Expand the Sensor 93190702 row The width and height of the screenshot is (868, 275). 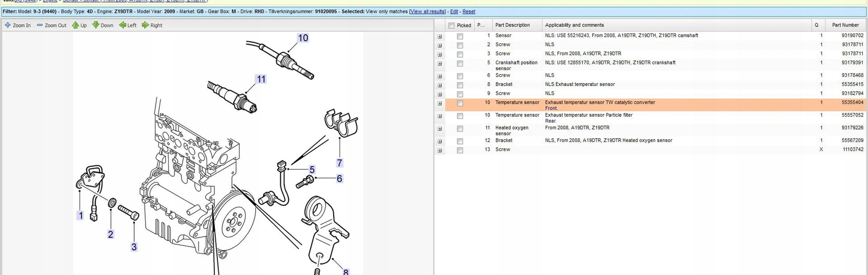tap(440, 36)
